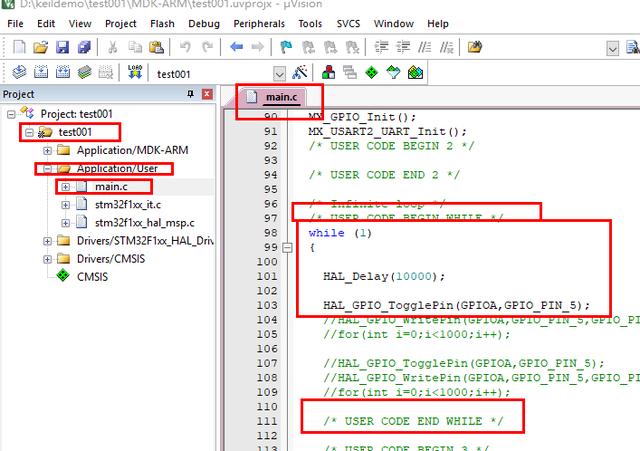This screenshot has width=640, height=451.
Task: Click the Build target icon
Action: [41, 73]
